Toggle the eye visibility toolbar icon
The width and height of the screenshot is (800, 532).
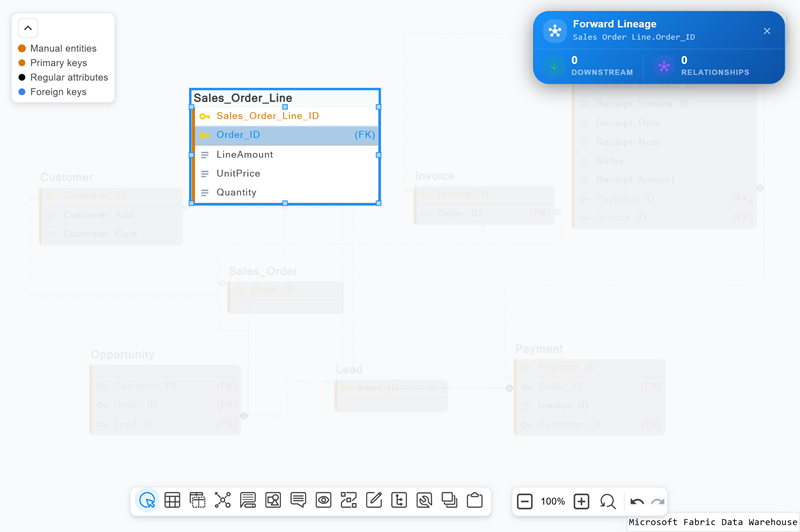(x=323, y=500)
